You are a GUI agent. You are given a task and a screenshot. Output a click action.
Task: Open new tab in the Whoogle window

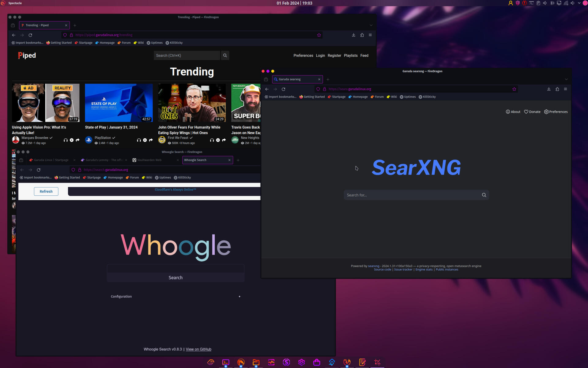(x=238, y=160)
